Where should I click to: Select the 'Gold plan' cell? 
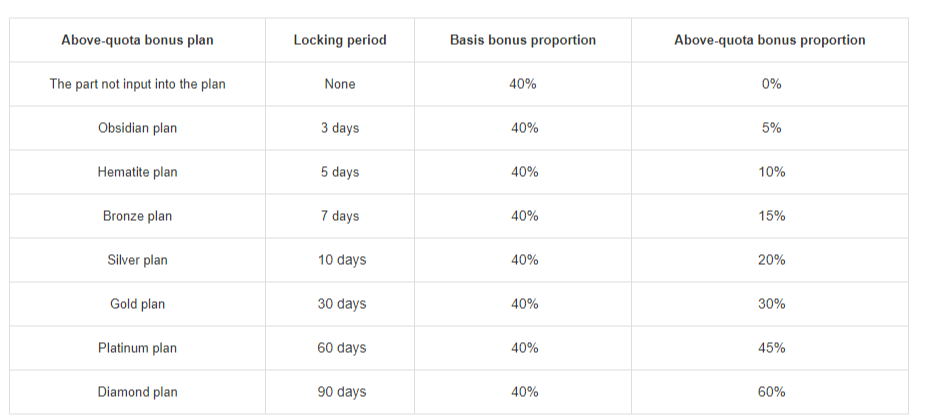[x=137, y=304]
